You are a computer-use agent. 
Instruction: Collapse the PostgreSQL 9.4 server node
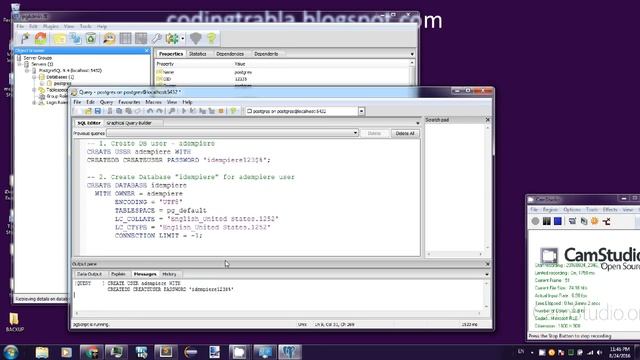coord(27,71)
